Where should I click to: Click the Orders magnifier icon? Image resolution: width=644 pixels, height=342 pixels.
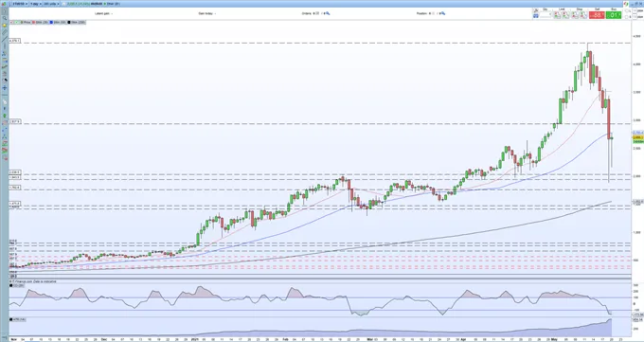point(328,13)
